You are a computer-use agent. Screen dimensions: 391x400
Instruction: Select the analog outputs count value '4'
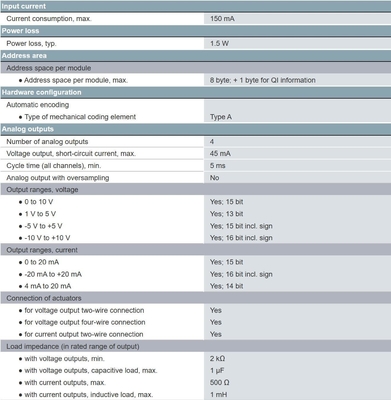[212, 142]
